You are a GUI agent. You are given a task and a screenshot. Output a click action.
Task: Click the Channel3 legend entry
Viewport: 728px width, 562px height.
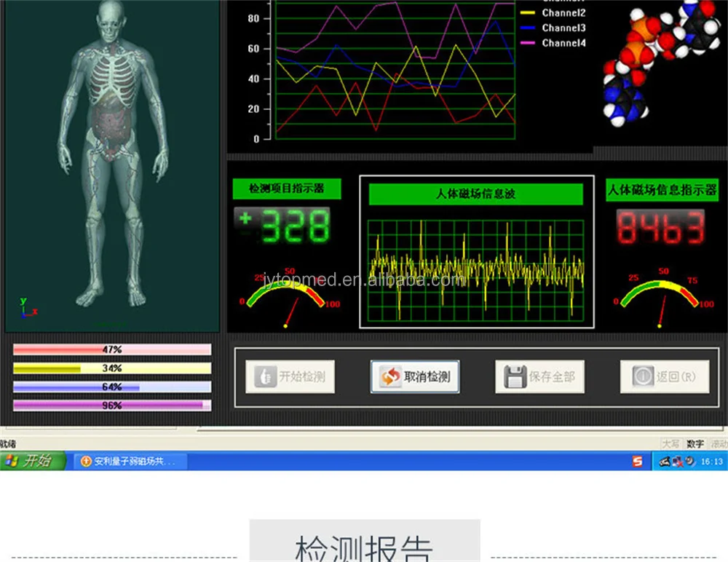(553, 28)
